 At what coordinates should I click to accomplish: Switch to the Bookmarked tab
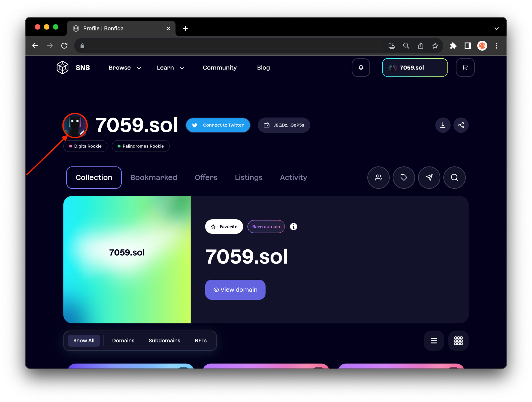154,178
